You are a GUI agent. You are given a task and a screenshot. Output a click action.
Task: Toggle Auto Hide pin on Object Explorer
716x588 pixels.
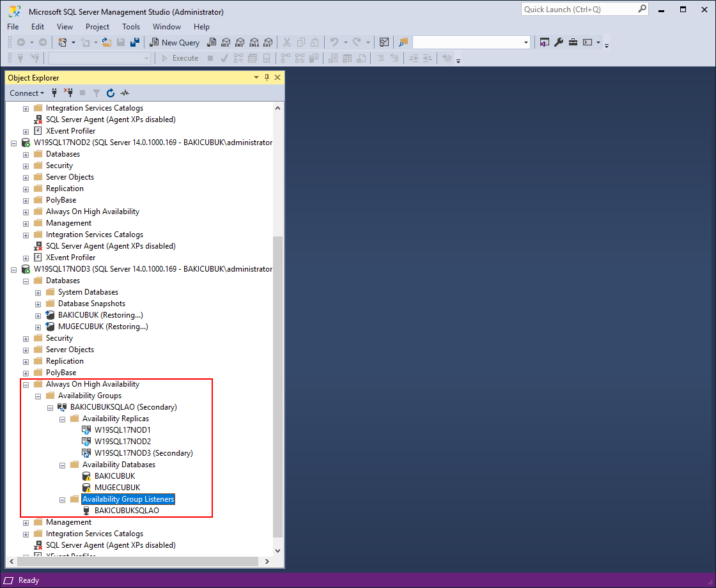(267, 77)
